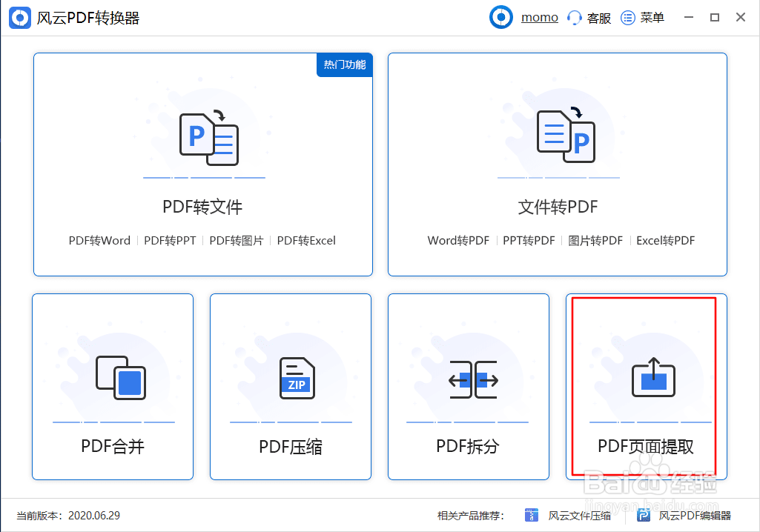Open the PDF转文件 card title

click(x=202, y=207)
